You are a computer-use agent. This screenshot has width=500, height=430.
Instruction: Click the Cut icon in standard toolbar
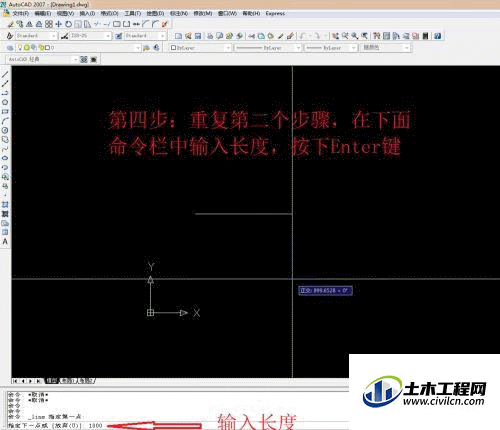click(x=252, y=36)
